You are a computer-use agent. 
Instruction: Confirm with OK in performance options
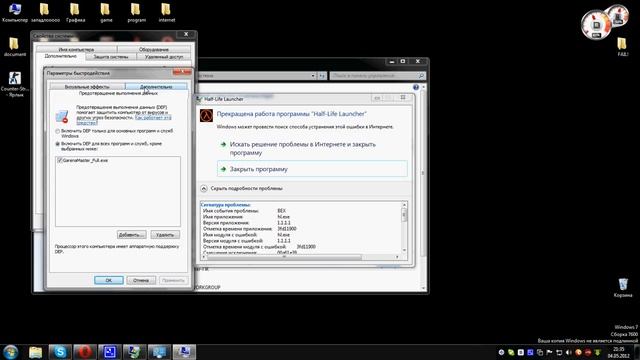click(x=109, y=280)
